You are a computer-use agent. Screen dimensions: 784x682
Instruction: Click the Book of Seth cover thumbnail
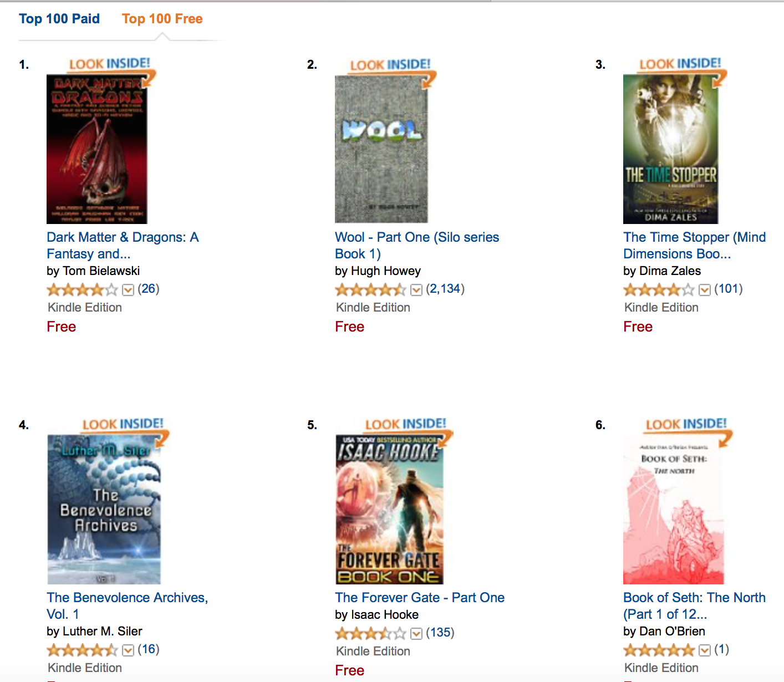click(x=674, y=510)
